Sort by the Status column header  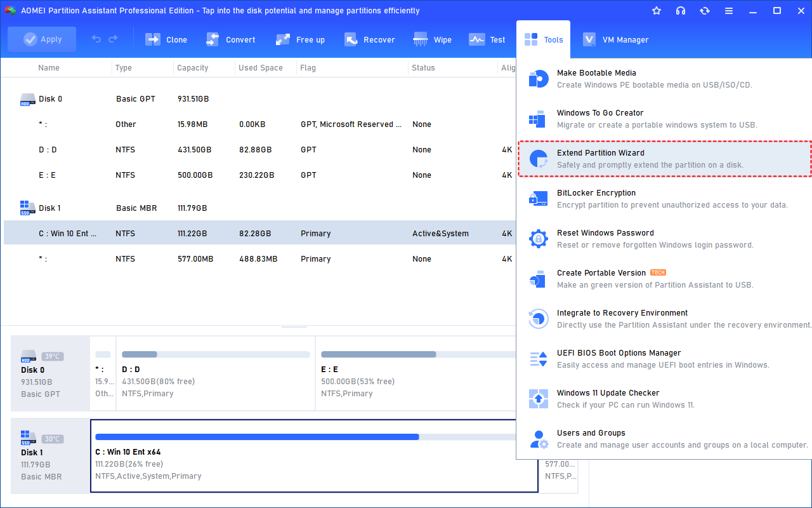tap(423, 68)
